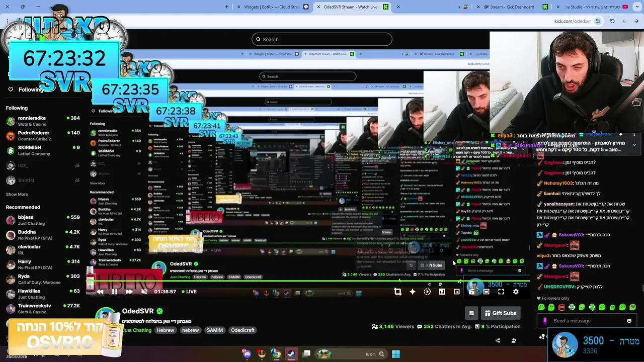Viewport: 644px width, 362px height.
Task: Open a new browser tab
Action: tap(226, 7)
